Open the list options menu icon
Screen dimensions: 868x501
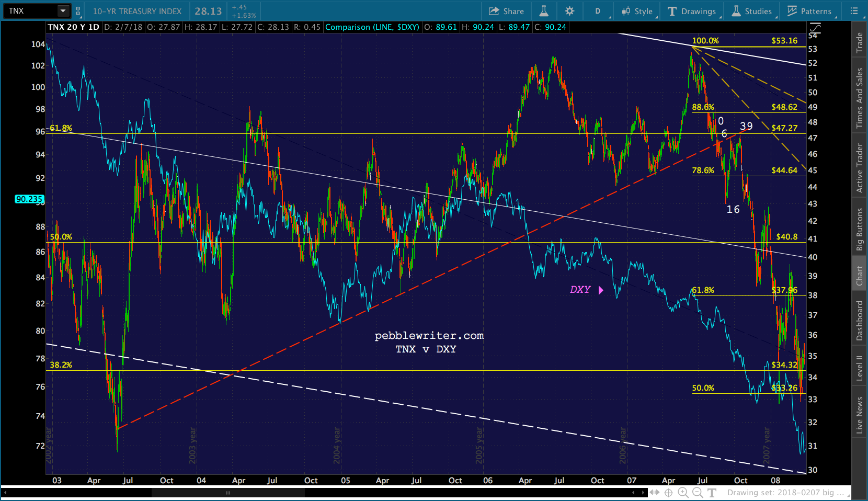pos(854,11)
